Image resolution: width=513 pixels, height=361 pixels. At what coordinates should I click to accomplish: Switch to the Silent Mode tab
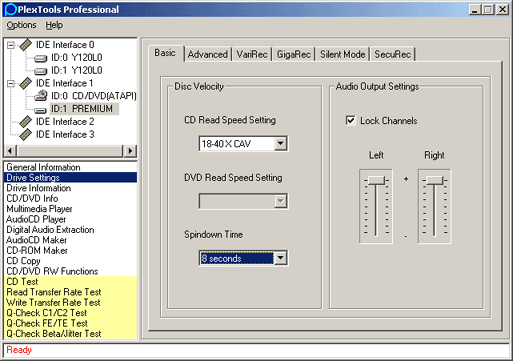343,54
